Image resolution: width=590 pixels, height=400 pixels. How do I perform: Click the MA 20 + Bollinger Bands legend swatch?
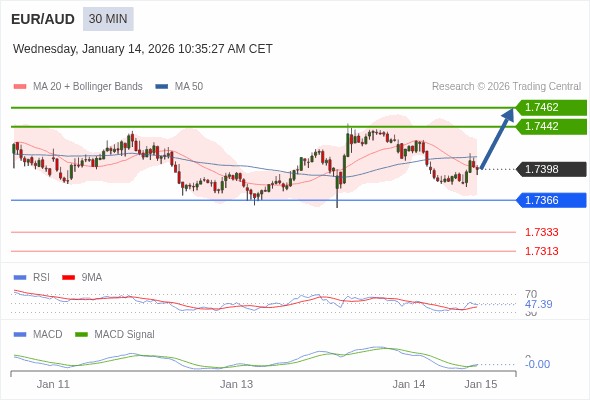pyautogui.click(x=20, y=87)
